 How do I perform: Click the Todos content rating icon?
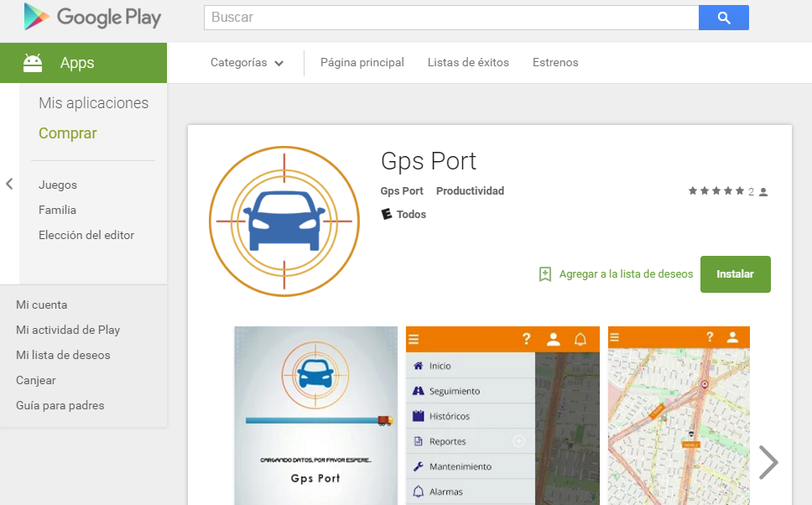point(387,215)
